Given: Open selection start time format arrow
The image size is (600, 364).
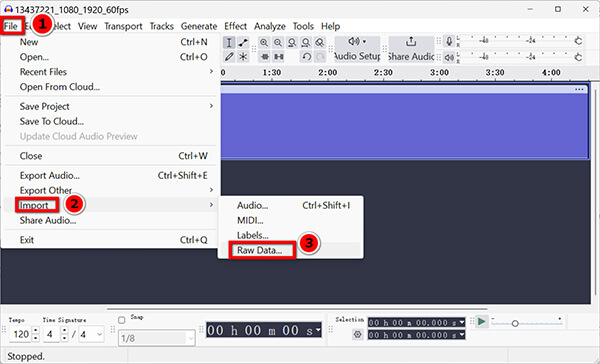Looking at the screenshot, I should (462, 323).
